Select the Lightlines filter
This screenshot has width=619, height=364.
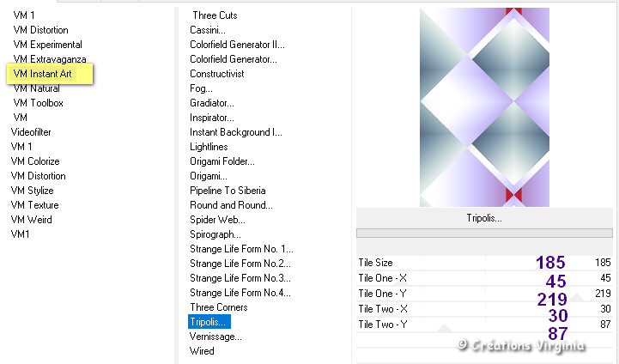(x=209, y=147)
